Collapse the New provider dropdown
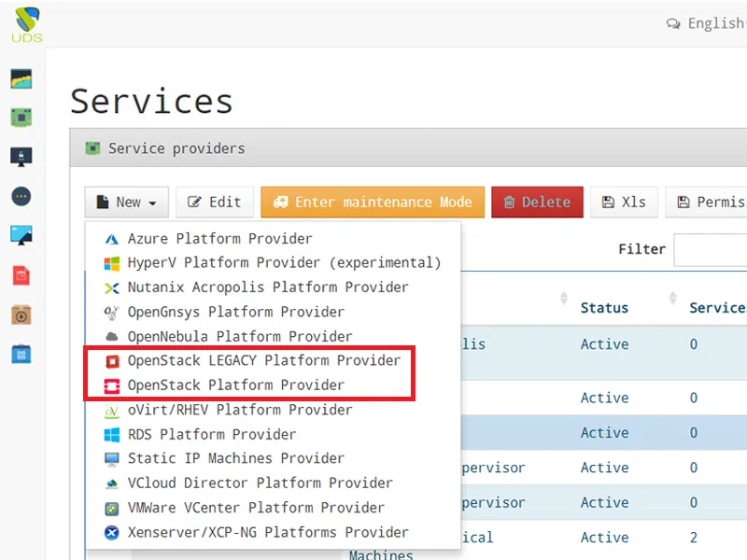The width and height of the screenshot is (747, 560). (x=127, y=202)
